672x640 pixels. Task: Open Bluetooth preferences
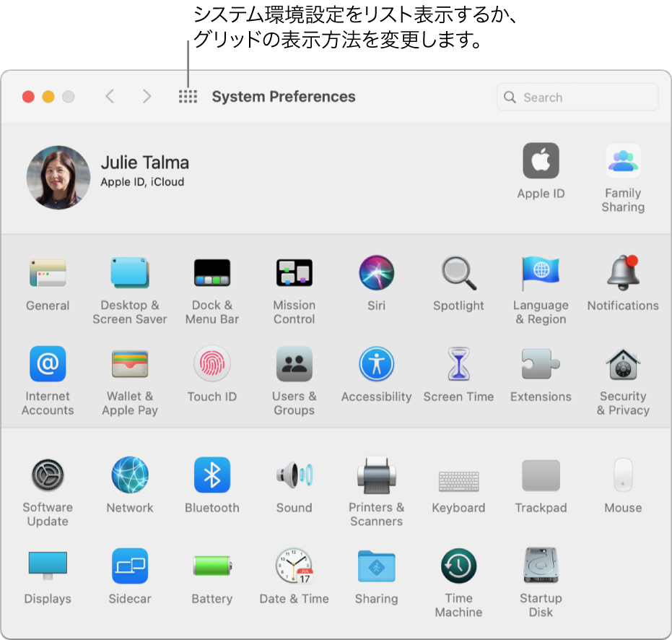(x=212, y=475)
